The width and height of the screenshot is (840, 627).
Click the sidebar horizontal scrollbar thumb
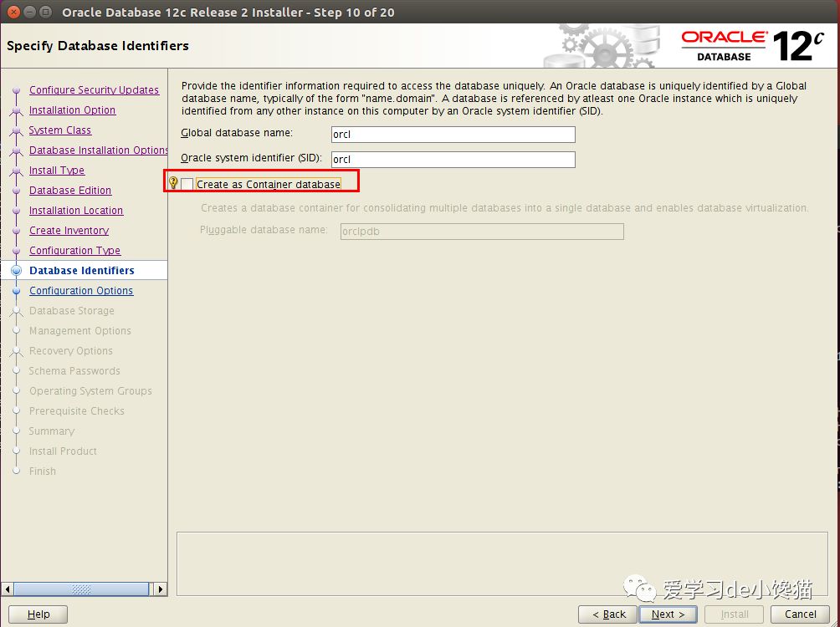pos(81,589)
